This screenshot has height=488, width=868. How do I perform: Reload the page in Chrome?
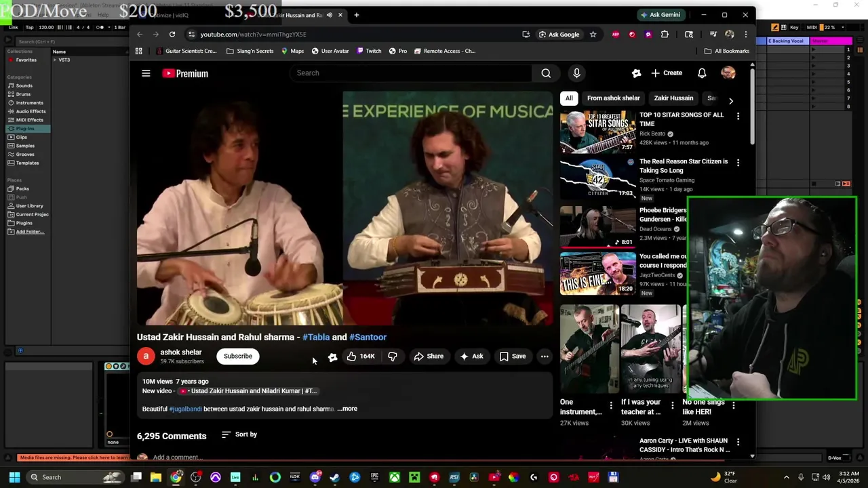click(x=172, y=35)
